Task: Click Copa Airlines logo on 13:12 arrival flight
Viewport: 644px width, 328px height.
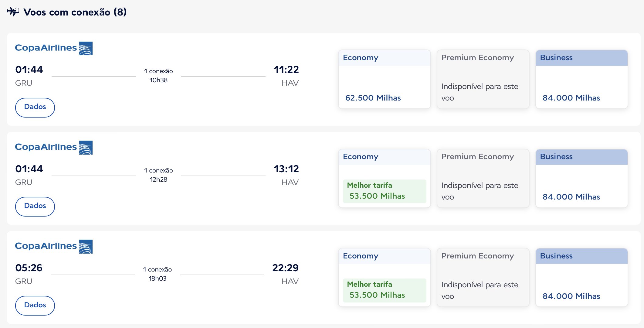Action: pos(54,147)
